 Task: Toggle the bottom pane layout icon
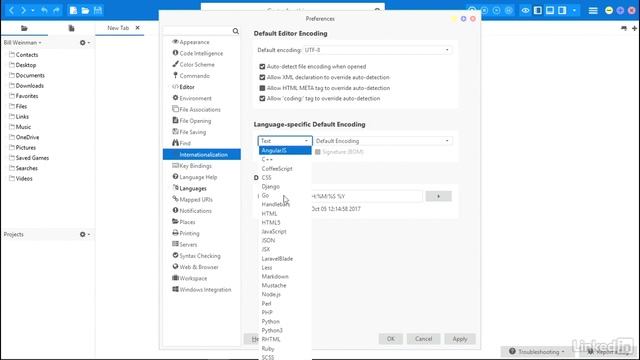point(550,10)
